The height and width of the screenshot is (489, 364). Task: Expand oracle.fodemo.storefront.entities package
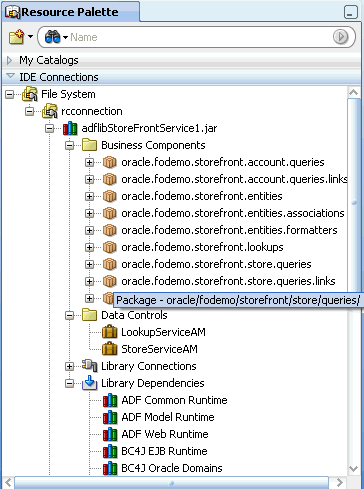(89, 196)
